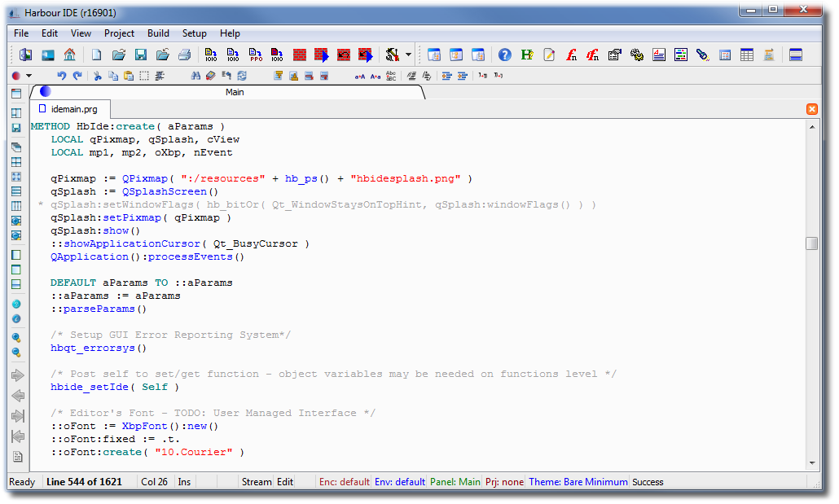Switch to the idemain.prg tab
839x504 pixels.
(x=73, y=109)
